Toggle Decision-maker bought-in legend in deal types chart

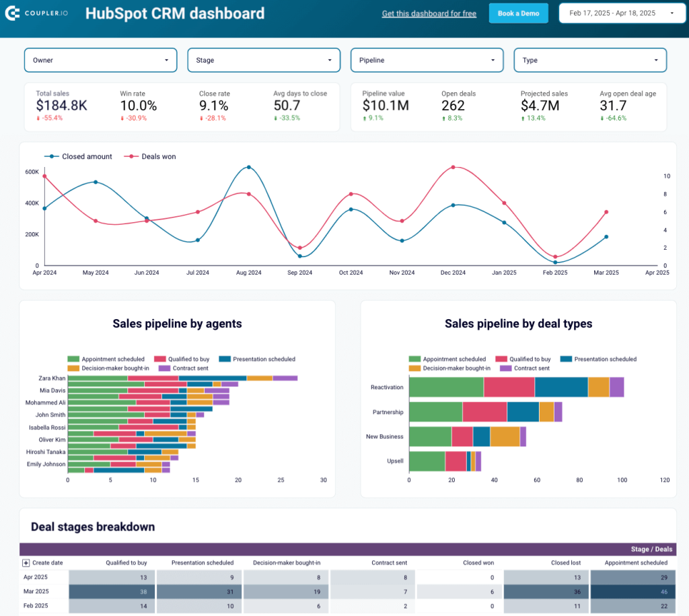[449, 368]
